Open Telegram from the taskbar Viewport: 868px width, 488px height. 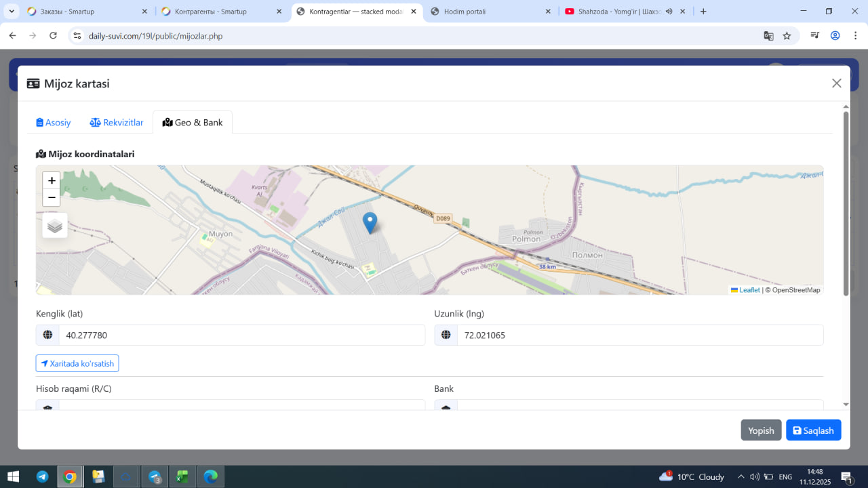point(42,476)
